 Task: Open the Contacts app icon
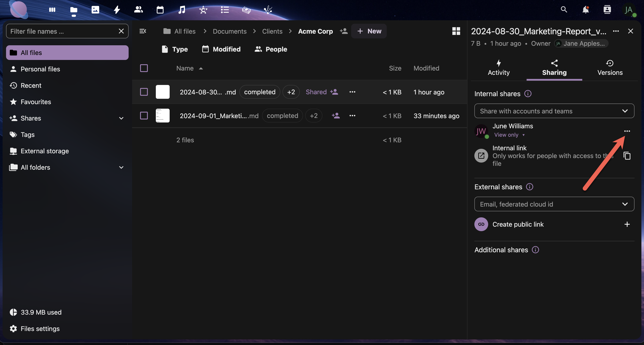pyautogui.click(x=138, y=10)
